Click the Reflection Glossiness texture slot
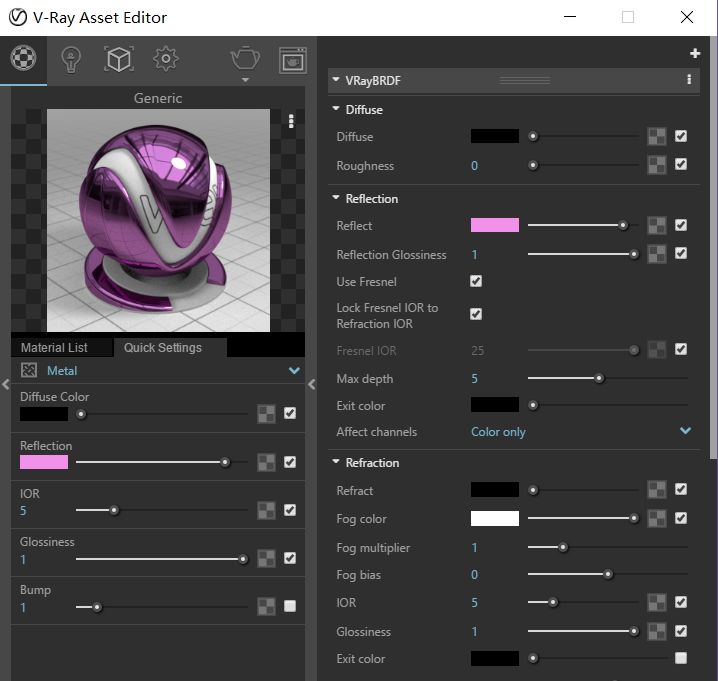Viewport: 718px width, 681px height. tap(657, 254)
